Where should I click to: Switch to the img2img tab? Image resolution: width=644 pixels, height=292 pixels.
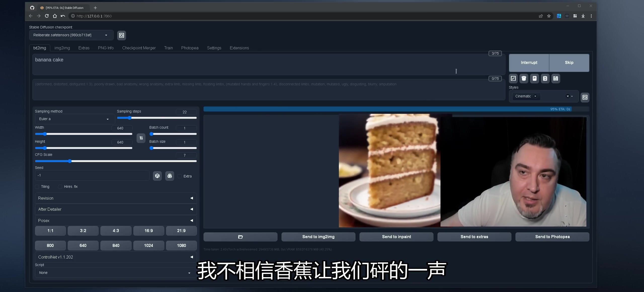[x=62, y=48]
